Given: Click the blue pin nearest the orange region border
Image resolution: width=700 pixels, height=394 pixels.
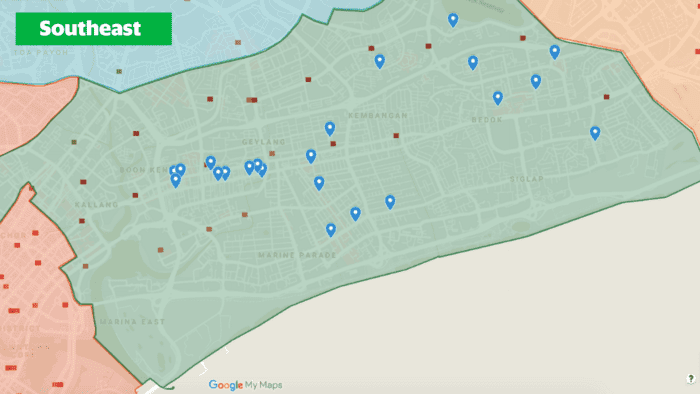Looking at the screenshot, I should coord(554,52).
